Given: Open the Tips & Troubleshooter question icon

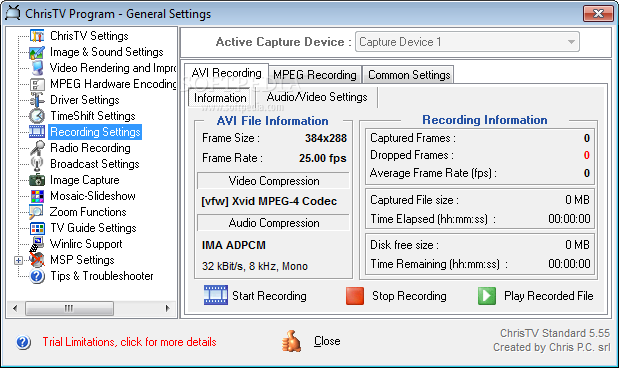Looking at the screenshot, I should click(37, 276).
